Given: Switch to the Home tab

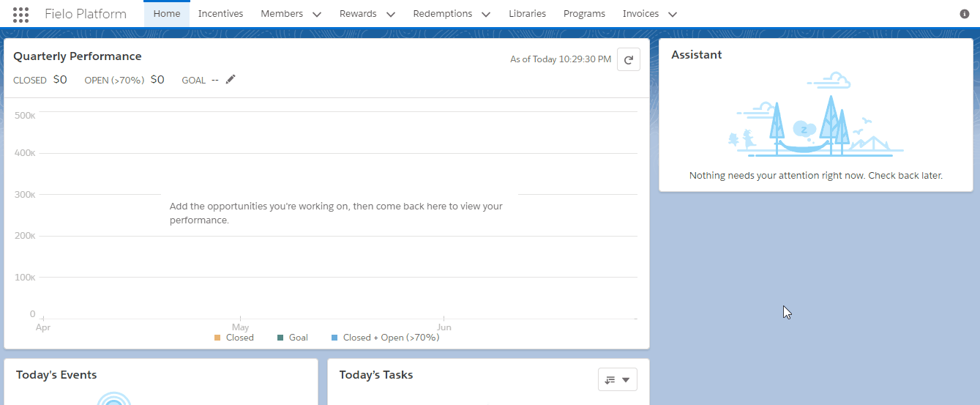Looking at the screenshot, I should (x=167, y=14).
